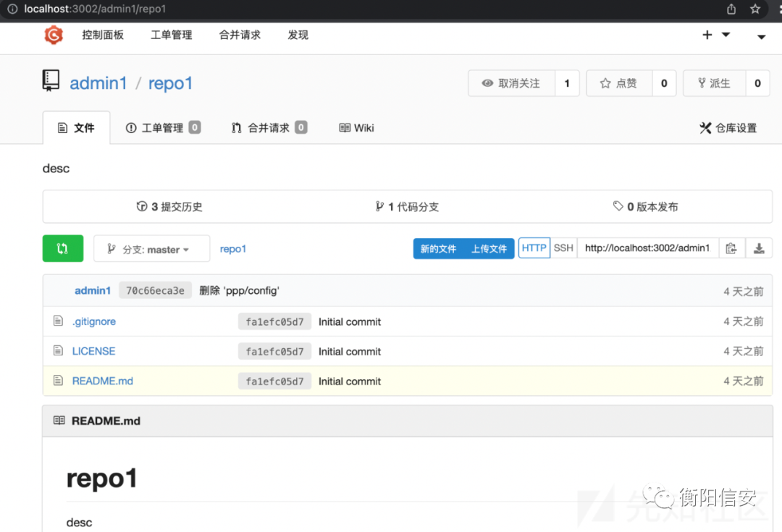
Task: Click the tag icon beside 版本发布
Action: [618, 206]
